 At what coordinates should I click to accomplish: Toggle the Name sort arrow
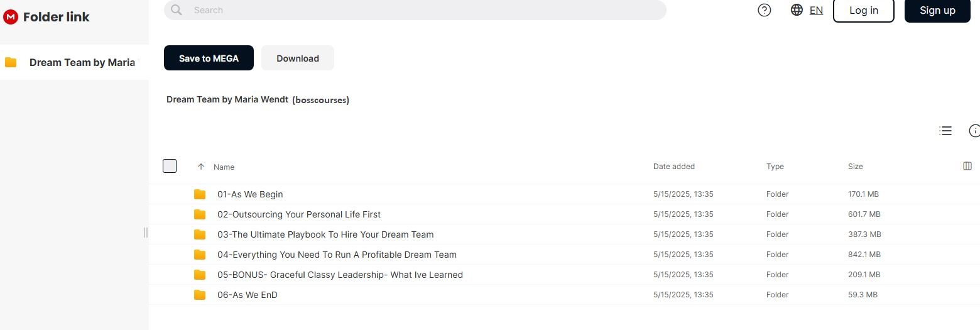201,167
